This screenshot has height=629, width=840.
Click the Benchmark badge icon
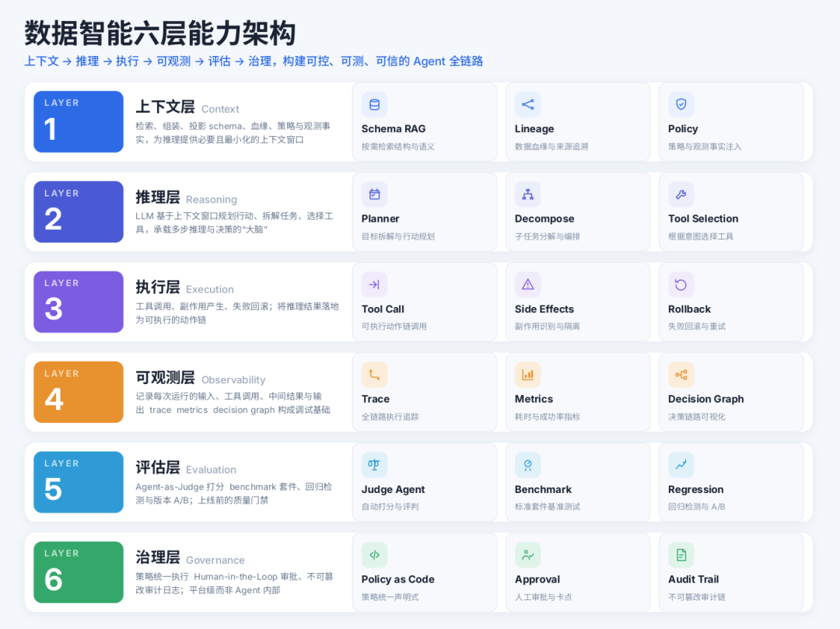click(x=527, y=465)
